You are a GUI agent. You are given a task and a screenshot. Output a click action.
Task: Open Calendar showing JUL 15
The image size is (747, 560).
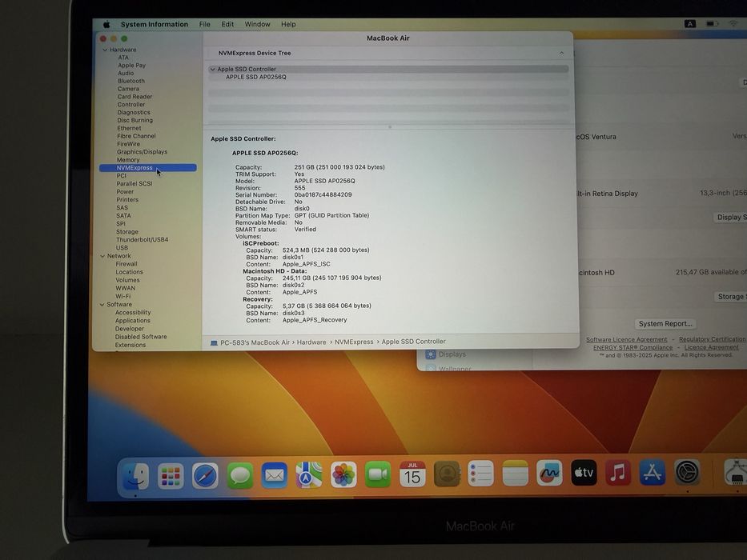point(412,474)
